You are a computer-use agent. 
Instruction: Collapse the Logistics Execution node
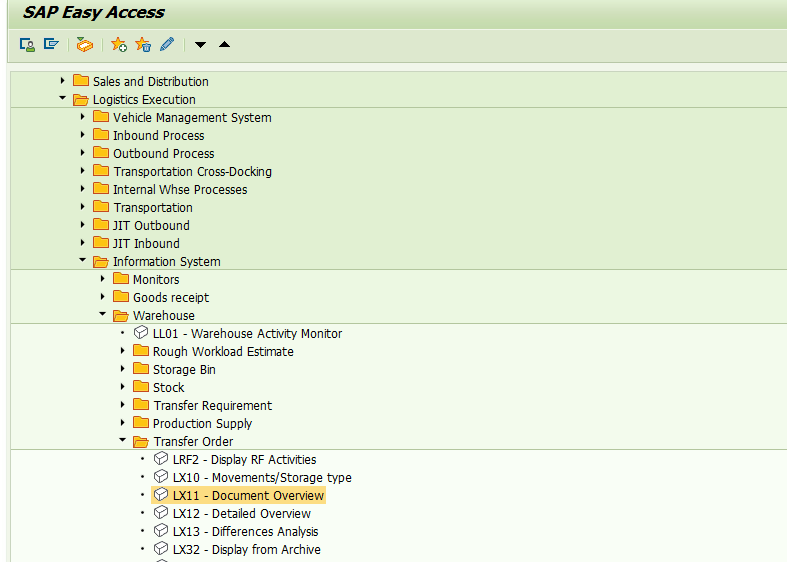coord(63,99)
